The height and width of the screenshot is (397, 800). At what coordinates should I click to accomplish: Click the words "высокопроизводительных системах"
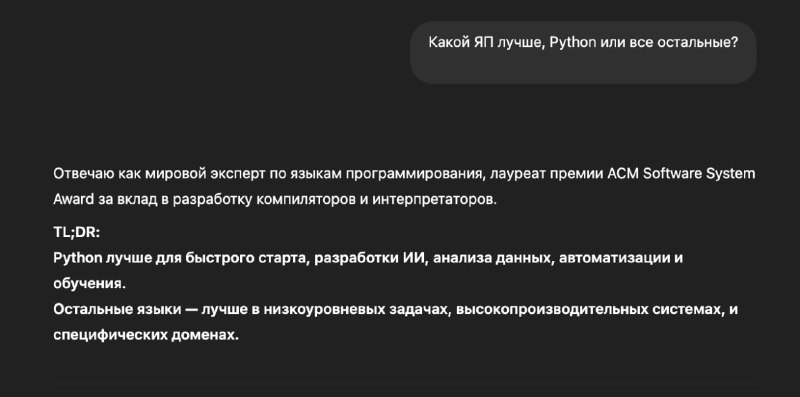click(589, 310)
